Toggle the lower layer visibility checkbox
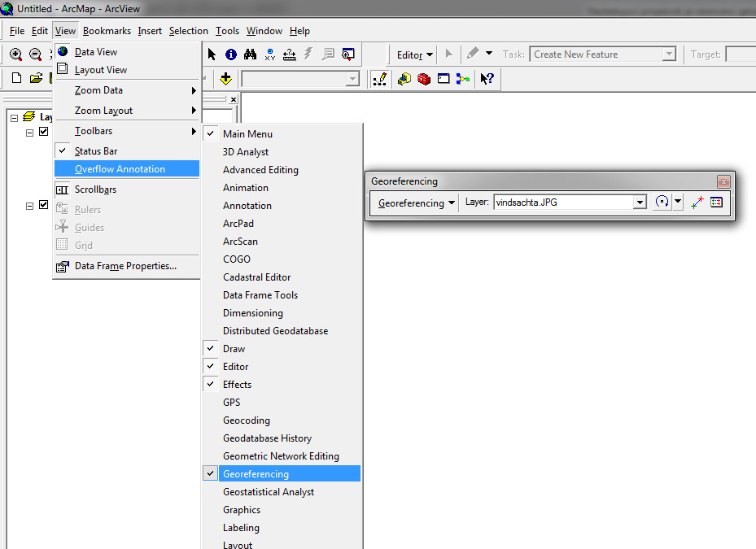This screenshot has width=756, height=549. [x=44, y=205]
